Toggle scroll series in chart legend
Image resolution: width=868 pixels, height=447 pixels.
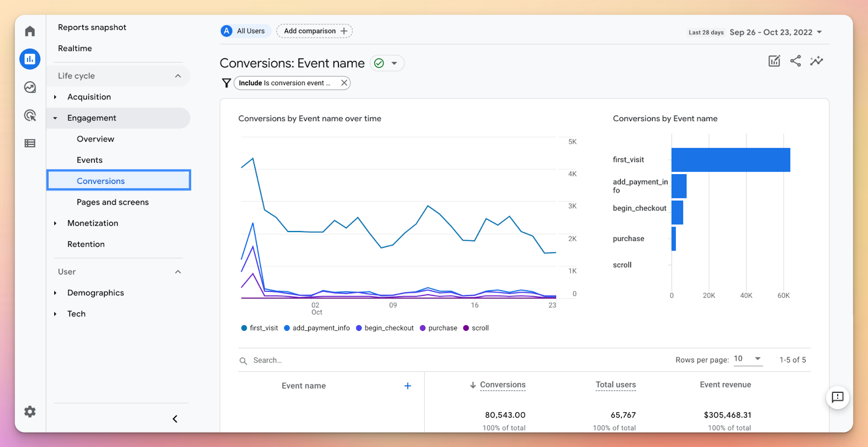click(476, 328)
